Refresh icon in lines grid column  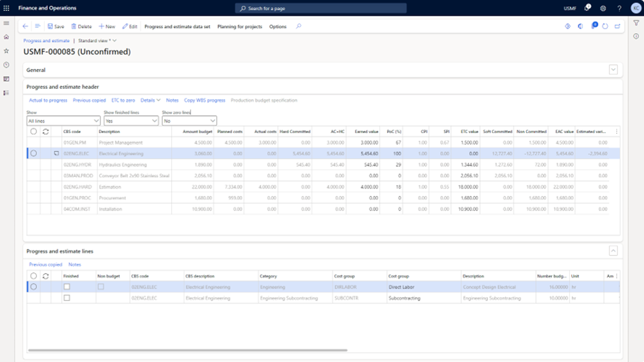(46, 276)
